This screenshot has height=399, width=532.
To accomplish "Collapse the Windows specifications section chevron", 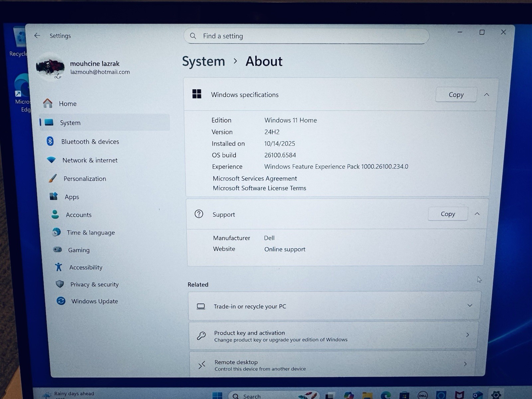I will point(486,94).
